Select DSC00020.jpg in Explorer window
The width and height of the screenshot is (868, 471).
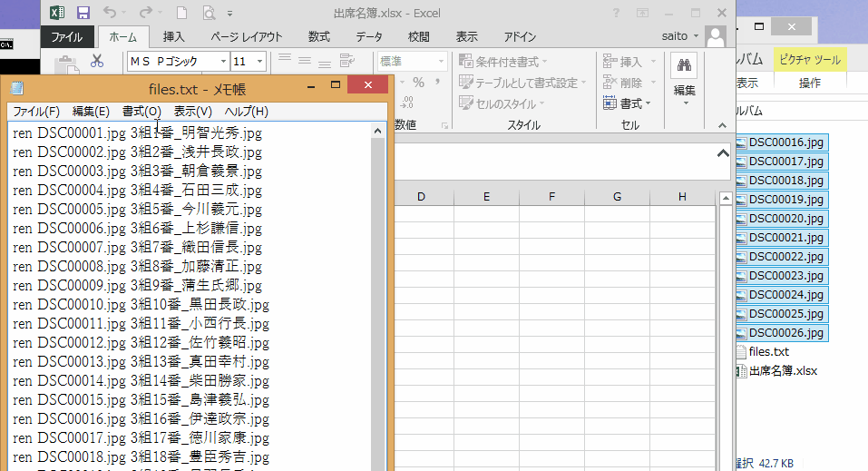tap(782, 219)
